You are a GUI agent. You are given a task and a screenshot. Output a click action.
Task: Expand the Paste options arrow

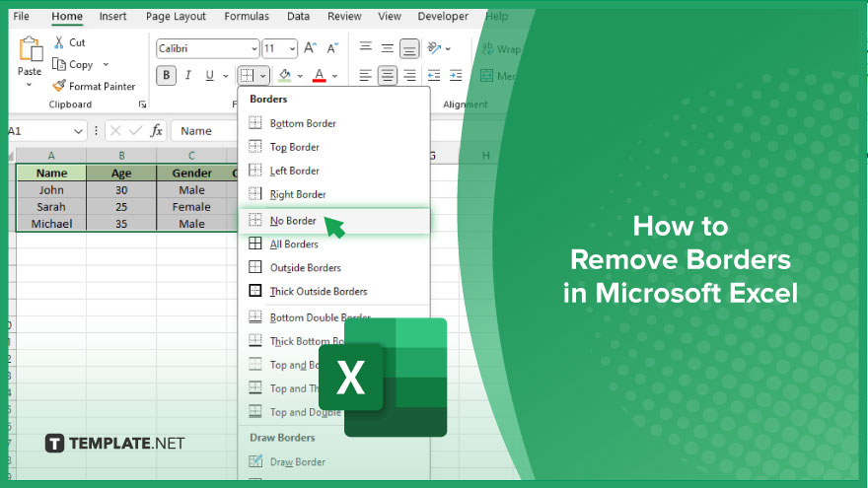[30, 85]
